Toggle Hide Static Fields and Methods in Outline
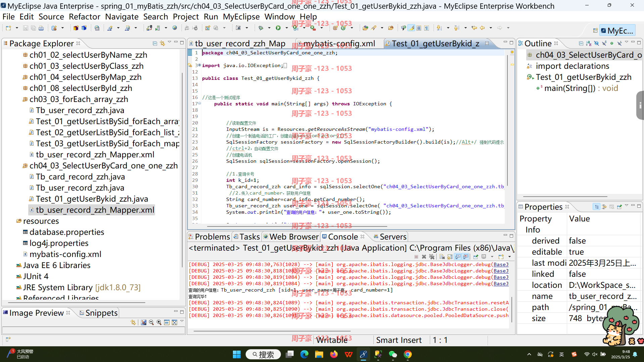This screenshot has width=644, height=362. (604, 43)
